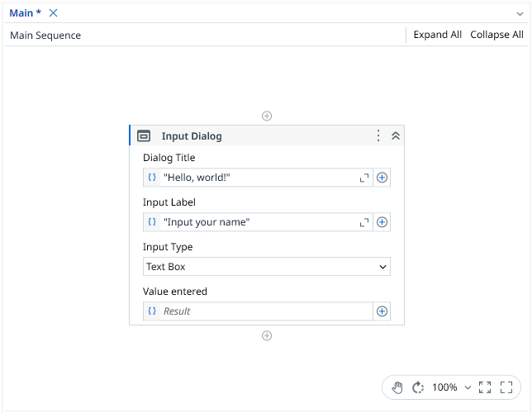This screenshot has width=532, height=413.
Task: Click the plus button next to Input Label
Action: (x=382, y=222)
